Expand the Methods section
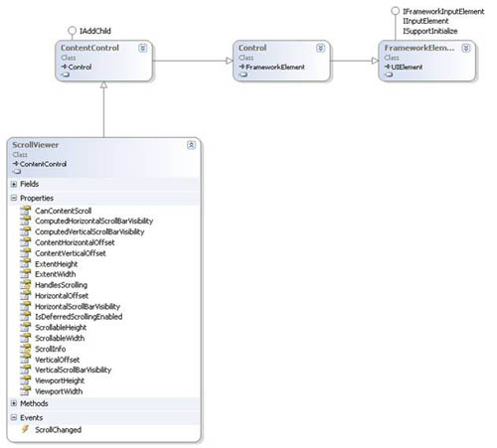The width and height of the screenshot is (497, 448). point(14,403)
